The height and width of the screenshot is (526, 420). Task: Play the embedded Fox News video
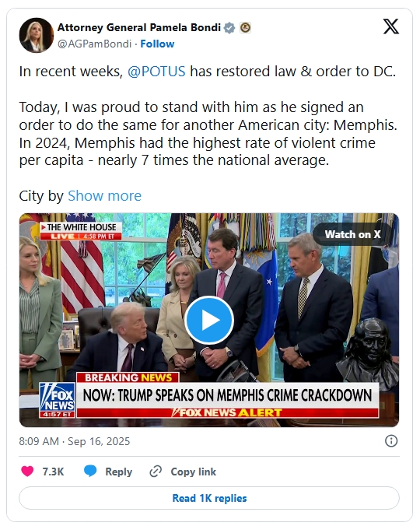209,320
